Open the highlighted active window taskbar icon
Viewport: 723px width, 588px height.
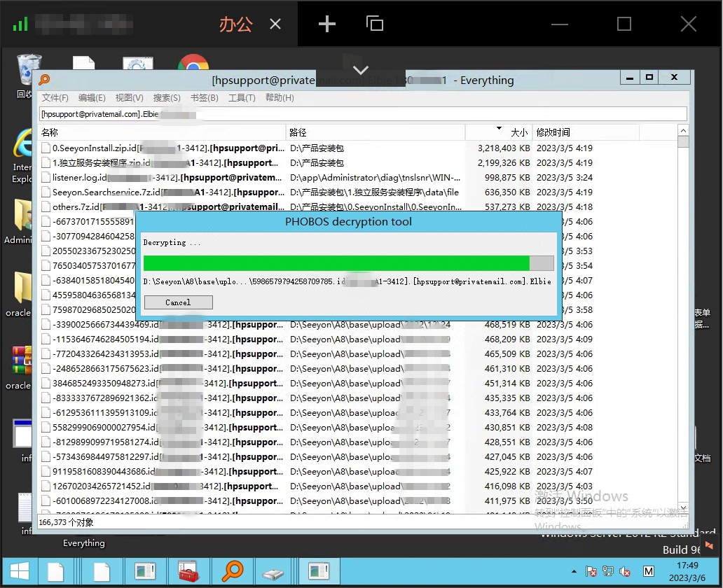(319, 572)
